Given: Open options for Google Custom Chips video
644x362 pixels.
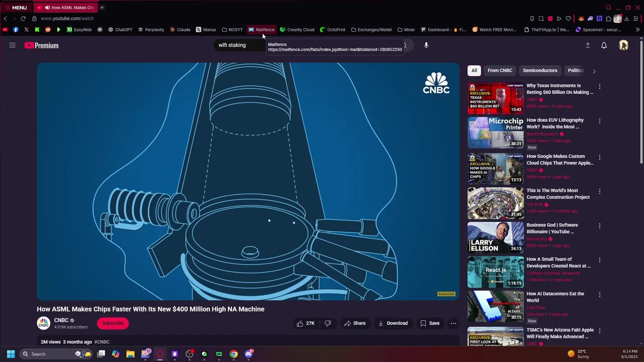Looking at the screenshot, I should coord(599,157).
